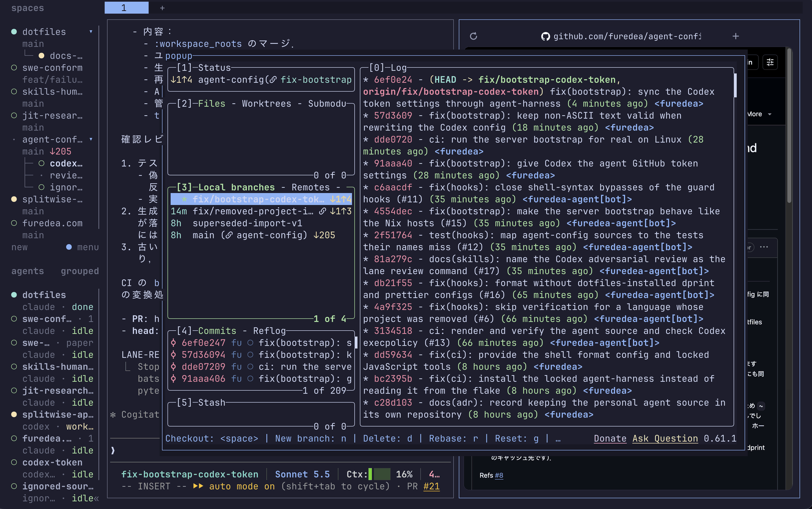Screen dimensions: 812x509
Task: Toggle grouped view for agents list
Action: point(80,271)
